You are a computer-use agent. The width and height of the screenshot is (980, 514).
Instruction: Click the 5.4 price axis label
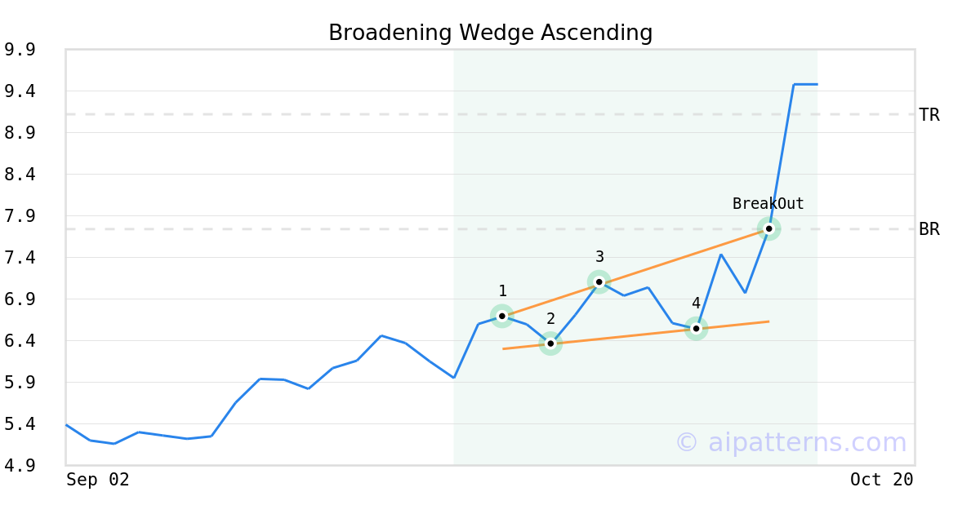[x=20, y=424]
